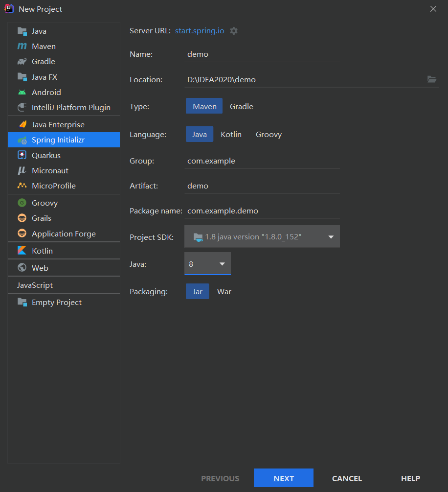
Task: Click the Grails icon
Action: (22, 218)
